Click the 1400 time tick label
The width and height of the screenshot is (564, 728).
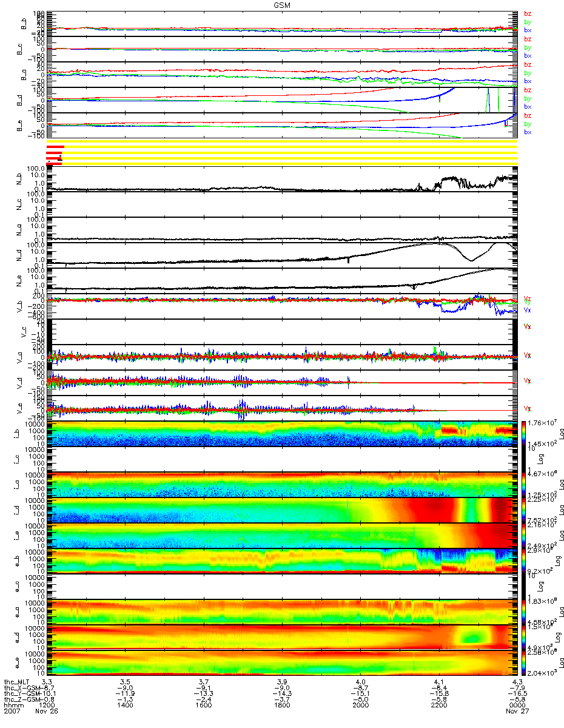[x=126, y=706]
